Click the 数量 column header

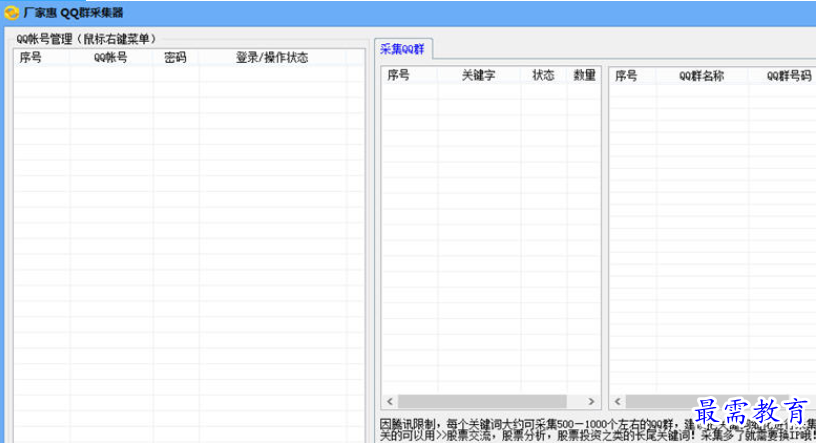584,75
